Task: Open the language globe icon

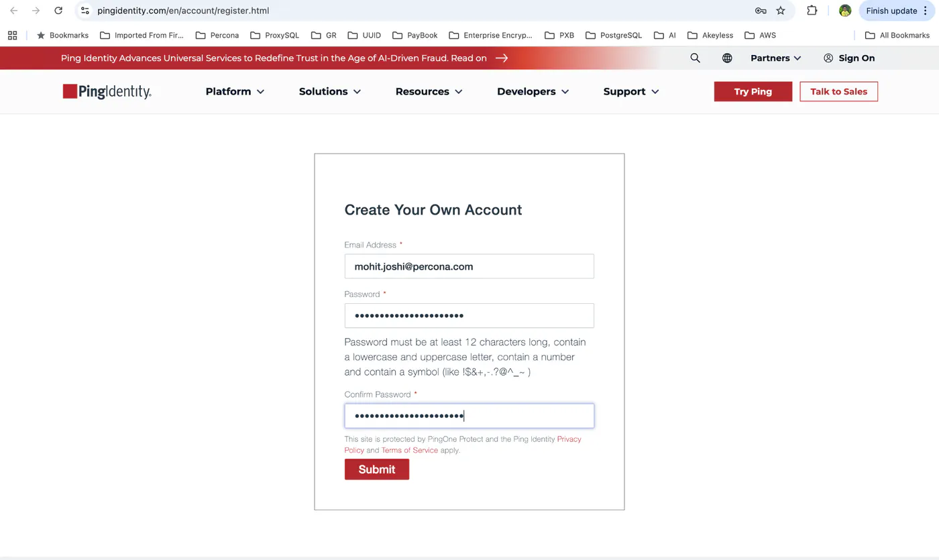Action: click(727, 58)
